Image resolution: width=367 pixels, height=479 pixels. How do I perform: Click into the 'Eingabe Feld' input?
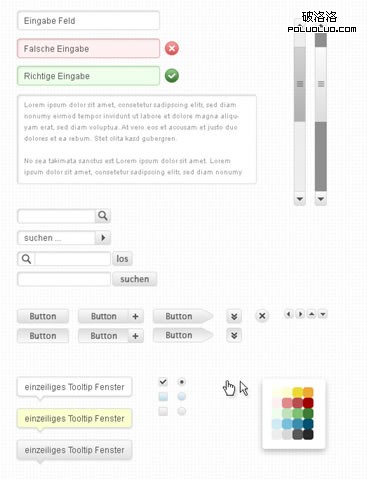pos(88,21)
